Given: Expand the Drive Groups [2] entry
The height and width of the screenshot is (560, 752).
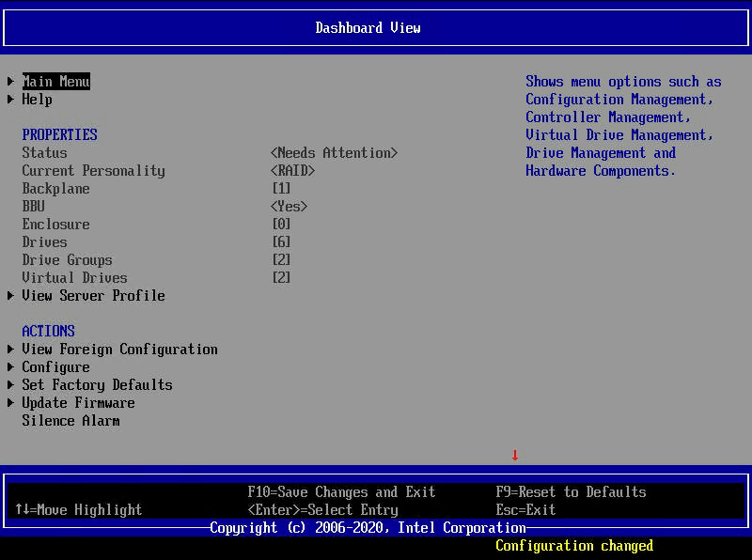Looking at the screenshot, I should (280, 259).
